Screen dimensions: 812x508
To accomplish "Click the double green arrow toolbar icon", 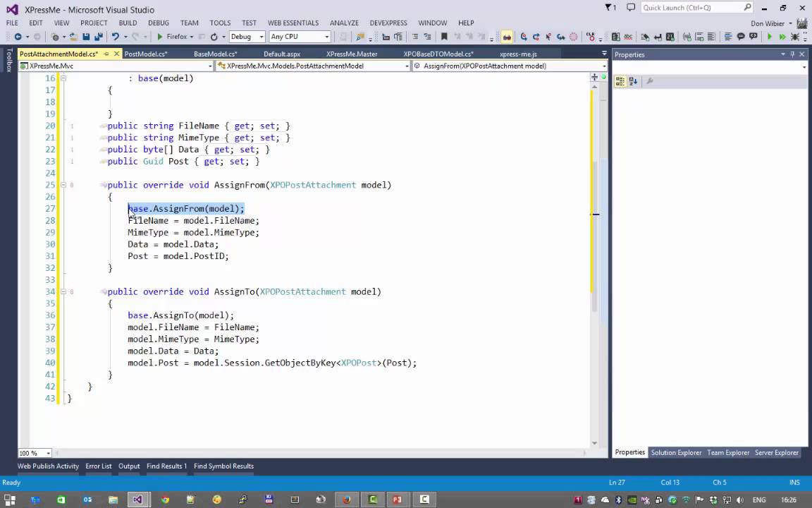I will tap(782, 37).
